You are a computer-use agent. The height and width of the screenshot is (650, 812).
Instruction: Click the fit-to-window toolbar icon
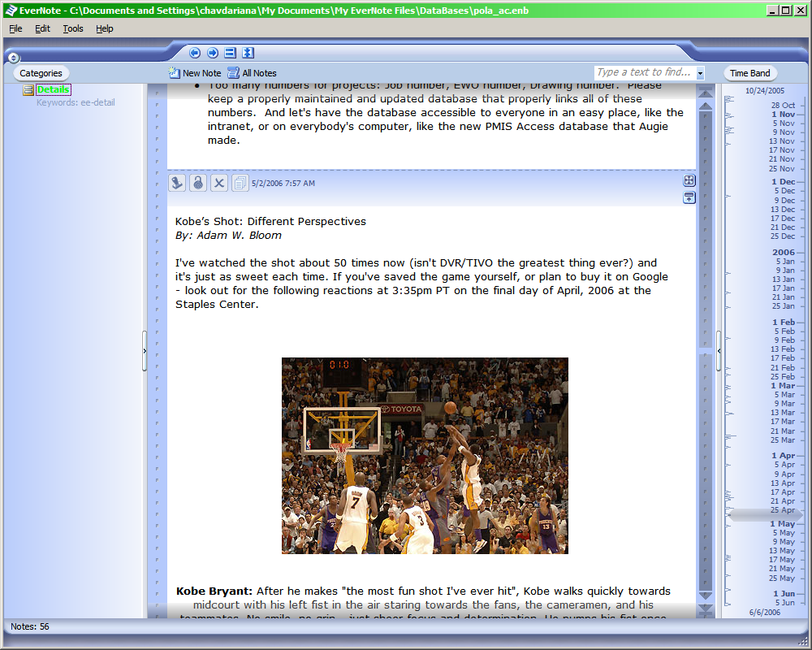(248, 52)
